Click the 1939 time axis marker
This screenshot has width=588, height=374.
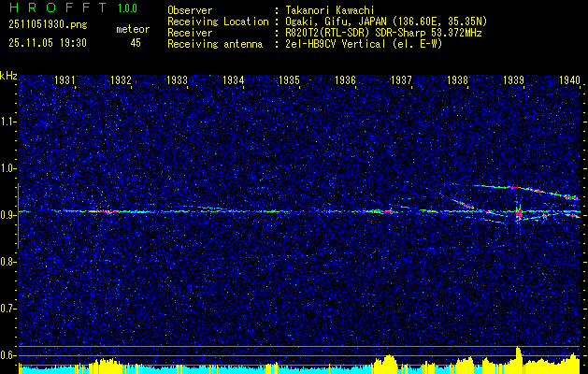(x=514, y=80)
